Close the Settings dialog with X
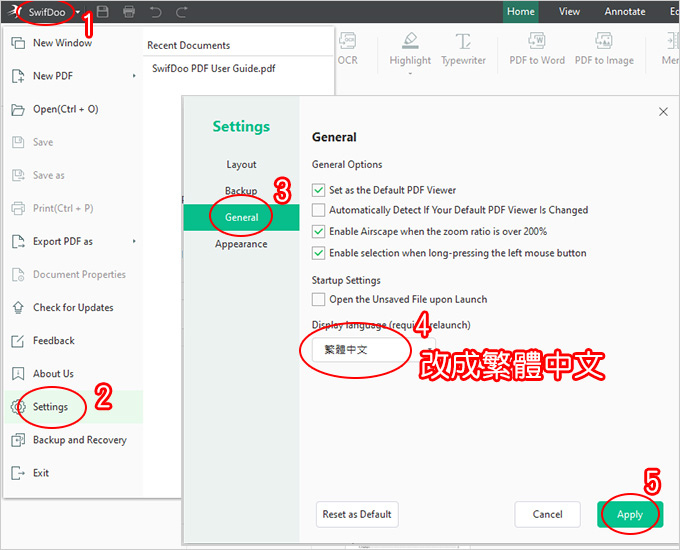The height and width of the screenshot is (550, 680). pos(663,112)
